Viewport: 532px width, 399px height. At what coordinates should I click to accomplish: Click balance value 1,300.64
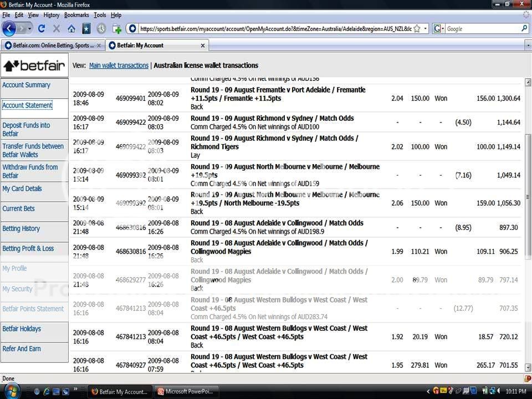[x=509, y=99]
